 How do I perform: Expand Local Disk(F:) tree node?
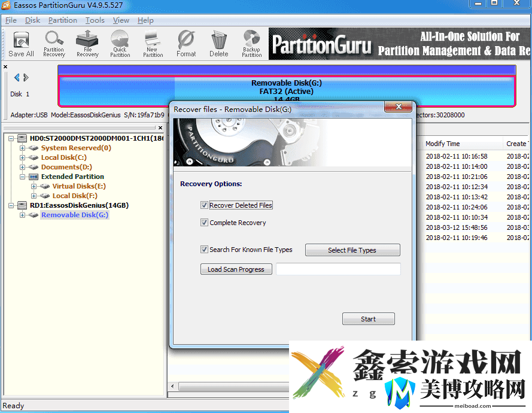(x=34, y=196)
